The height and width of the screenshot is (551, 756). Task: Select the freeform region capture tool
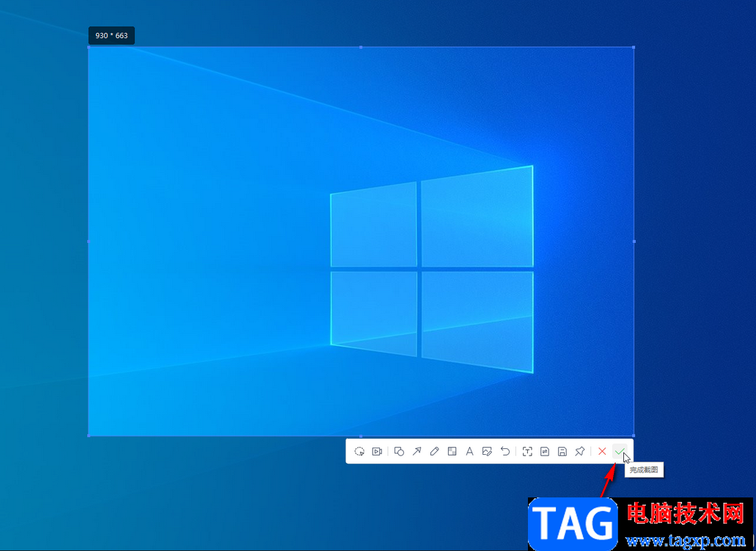[359, 452]
